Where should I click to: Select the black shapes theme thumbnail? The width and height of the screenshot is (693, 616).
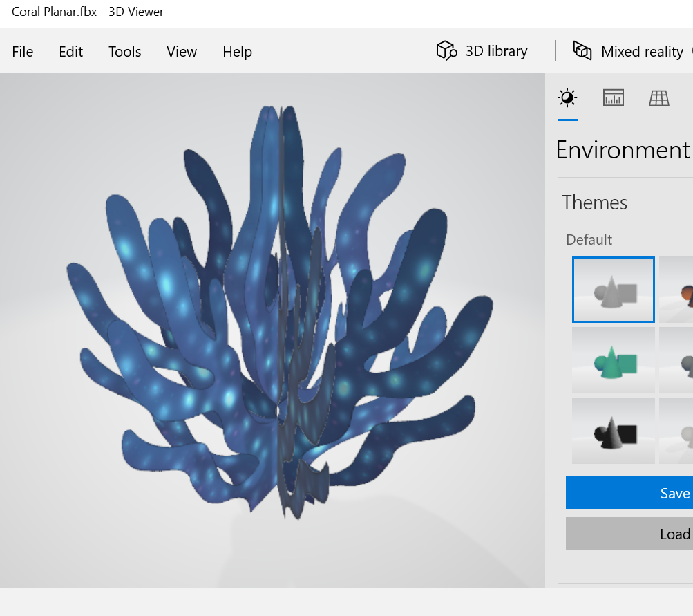tap(613, 431)
